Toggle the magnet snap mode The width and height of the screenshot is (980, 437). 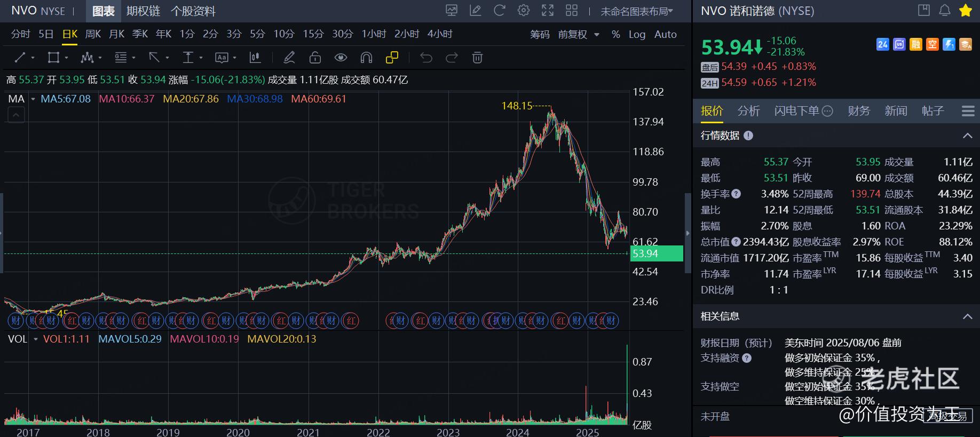366,57
